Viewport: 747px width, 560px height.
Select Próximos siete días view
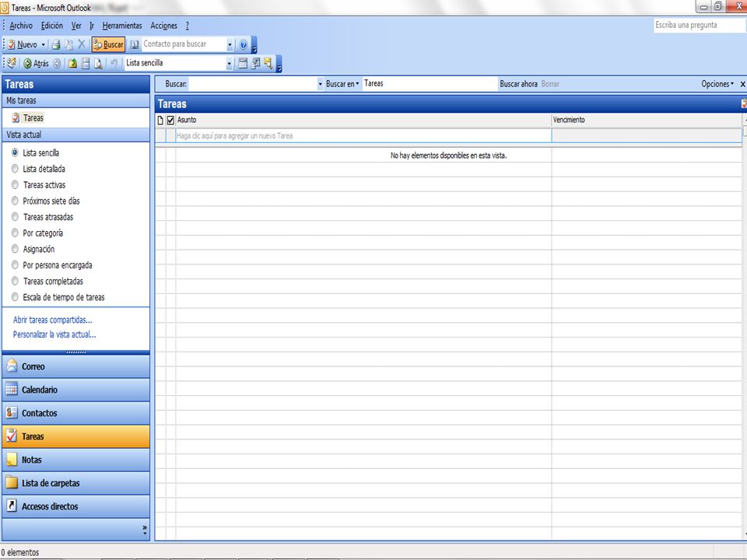click(46, 201)
